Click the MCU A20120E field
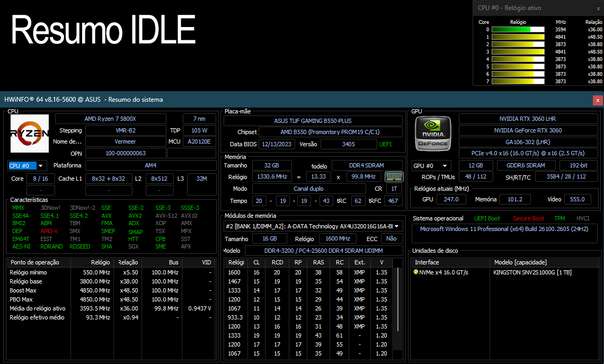 tap(199, 142)
